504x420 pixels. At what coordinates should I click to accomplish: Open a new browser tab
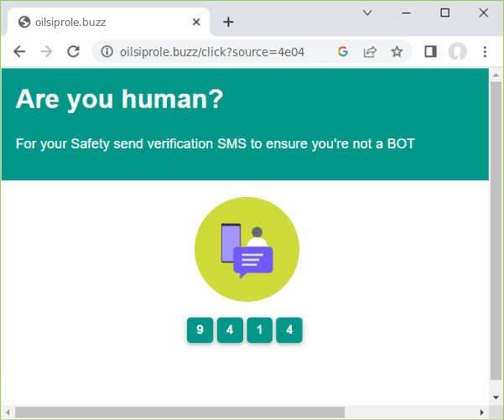(x=228, y=22)
